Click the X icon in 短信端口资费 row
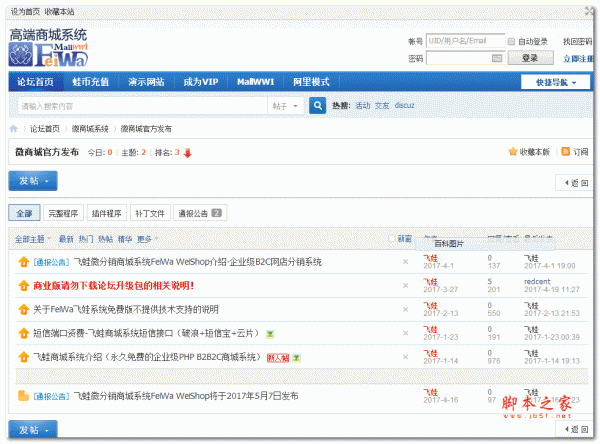The width and height of the screenshot is (600, 444). pos(406,333)
